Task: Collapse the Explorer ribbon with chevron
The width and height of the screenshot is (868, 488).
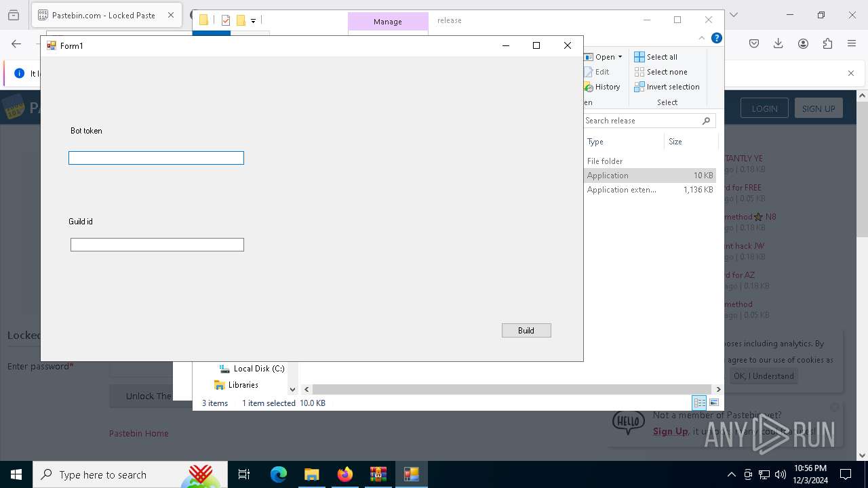Action: tap(702, 38)
